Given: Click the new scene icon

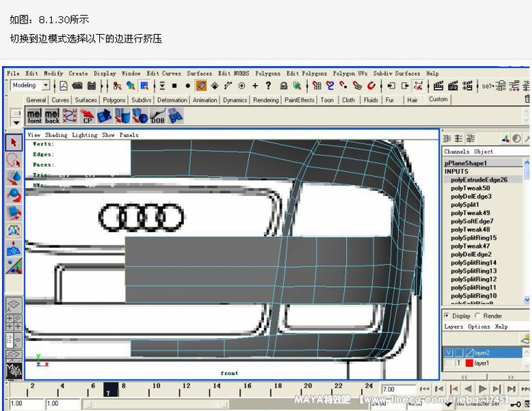Looking at the screenshot, I should 64,86.
